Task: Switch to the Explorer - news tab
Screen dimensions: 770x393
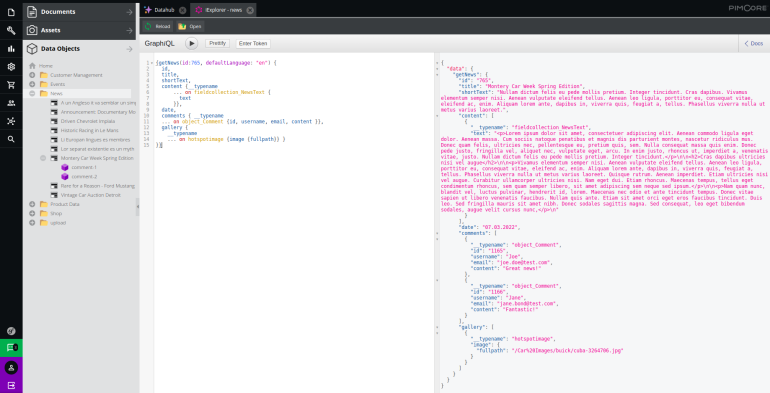Action: pyautogui.click(x=223, y=10)
